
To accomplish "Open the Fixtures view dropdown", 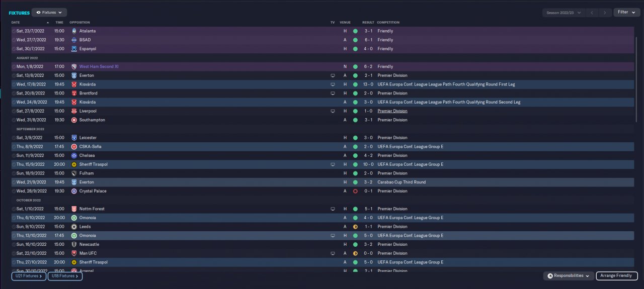I will (x=49, y=12).
